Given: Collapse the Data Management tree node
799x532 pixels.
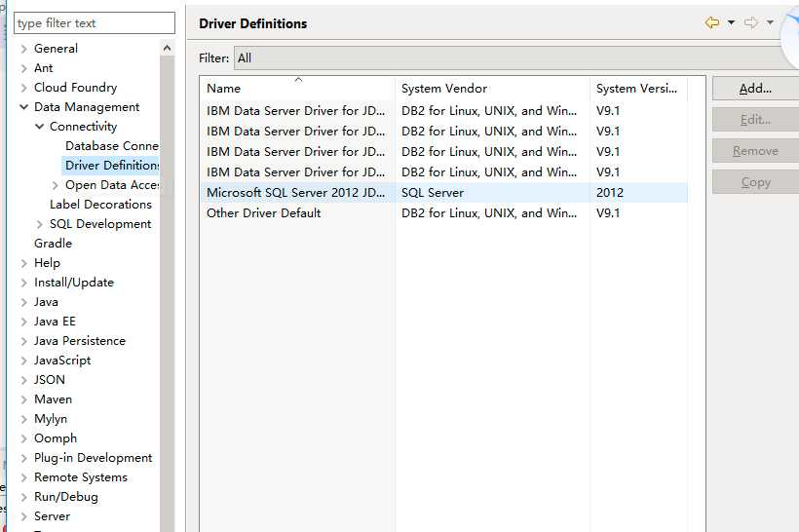Looking at the screenshot, I should (x=24, y=107).
